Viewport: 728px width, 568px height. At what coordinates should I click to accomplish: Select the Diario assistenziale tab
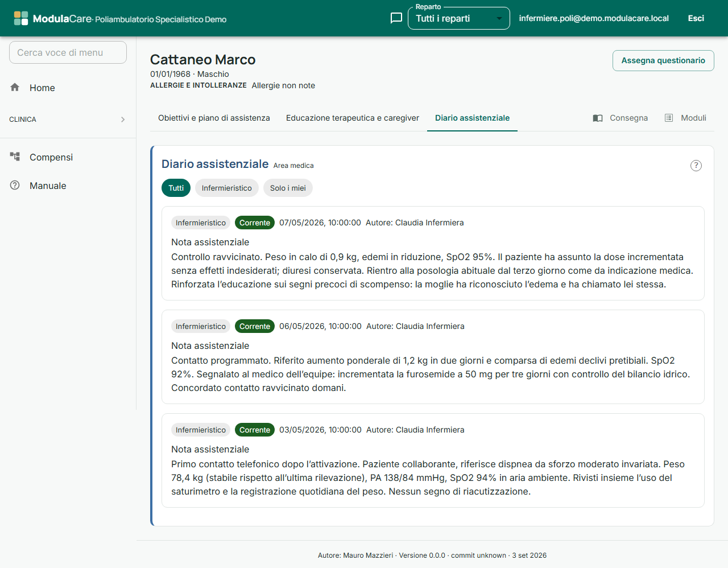click(472, 118)
